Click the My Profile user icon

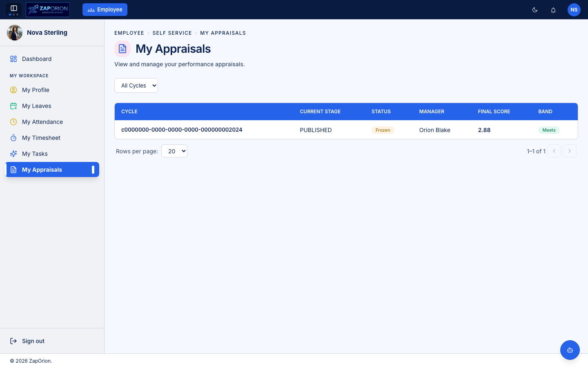tap(13, 90)
